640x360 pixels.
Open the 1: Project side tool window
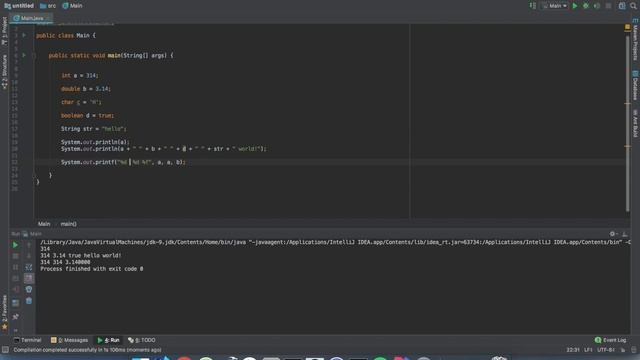point(4,31)
